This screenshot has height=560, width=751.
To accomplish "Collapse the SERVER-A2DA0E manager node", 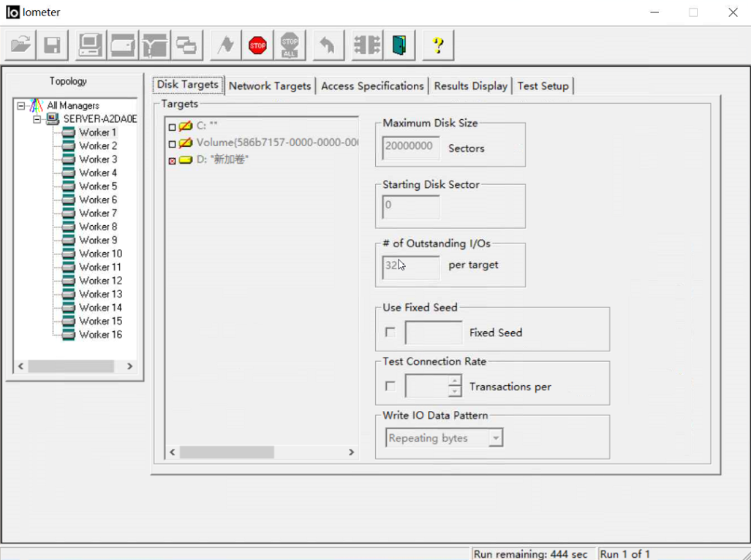I will tap(37, 119).
